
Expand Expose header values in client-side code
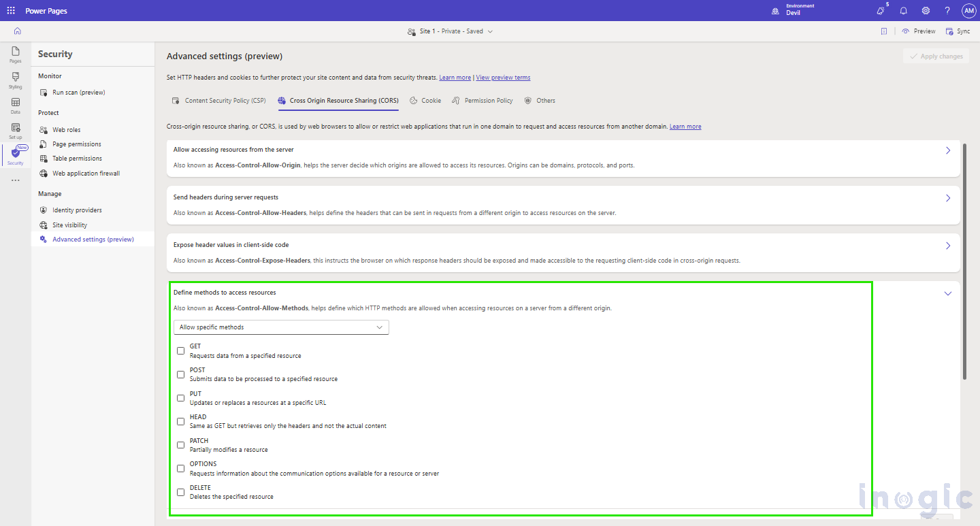point(948,246)
